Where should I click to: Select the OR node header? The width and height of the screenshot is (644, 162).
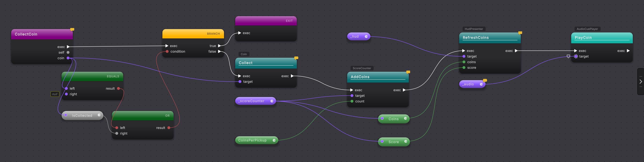tap(142, 116)
